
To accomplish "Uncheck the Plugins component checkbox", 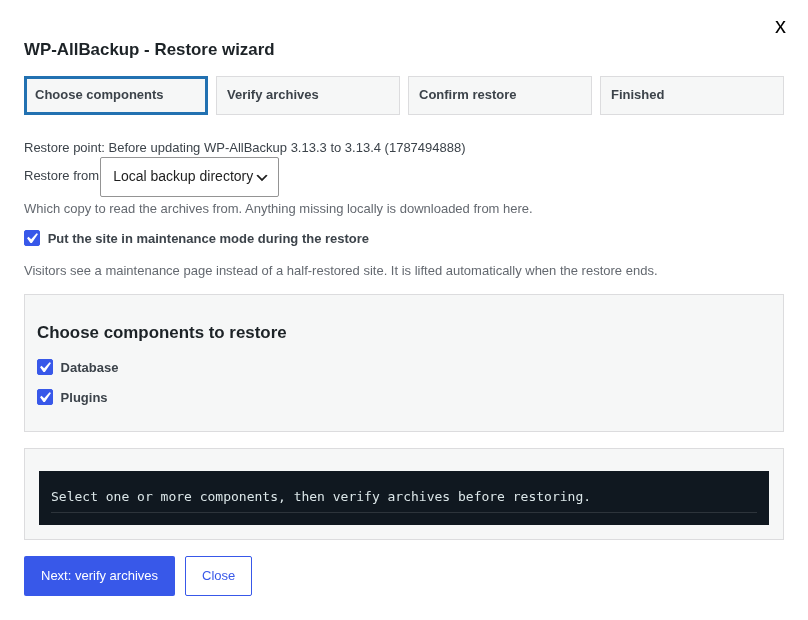I will coord(45,397).
